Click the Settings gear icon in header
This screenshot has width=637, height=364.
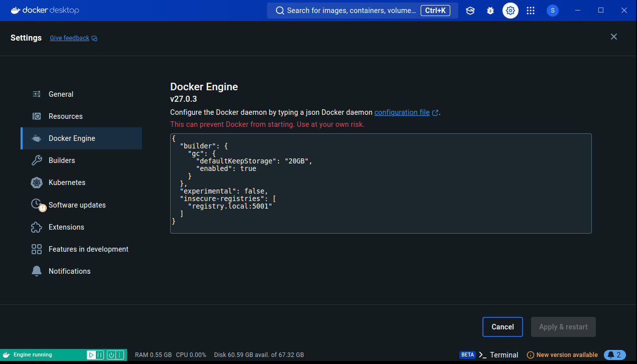pos(511,11)
